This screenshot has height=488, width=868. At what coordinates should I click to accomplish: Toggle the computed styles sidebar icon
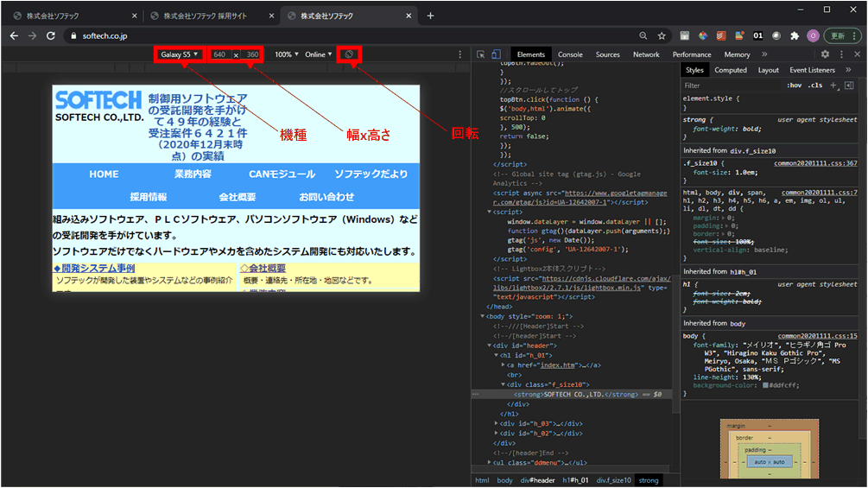click(x=849, y=86)
